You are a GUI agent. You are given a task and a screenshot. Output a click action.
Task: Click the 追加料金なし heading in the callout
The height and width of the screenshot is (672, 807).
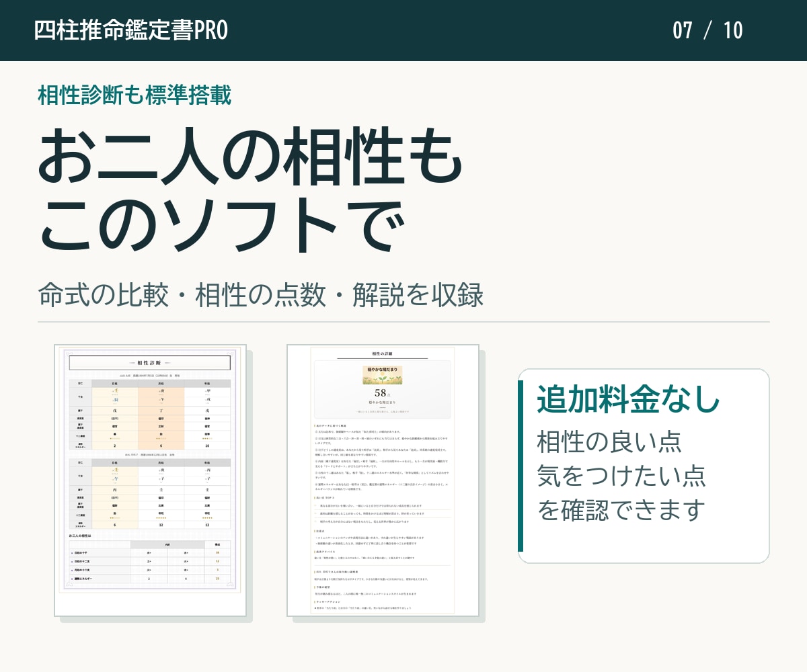click(629, 401)
